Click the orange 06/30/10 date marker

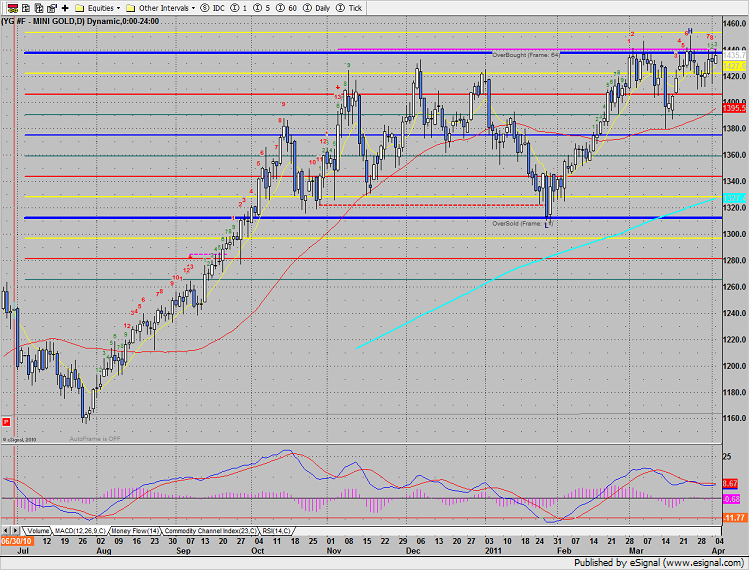(x=17, y=541)
